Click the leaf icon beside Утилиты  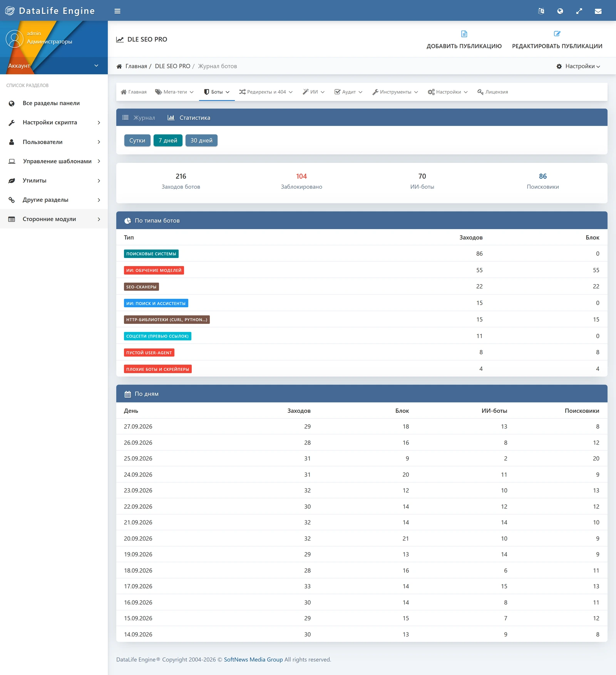pos(12,181)
